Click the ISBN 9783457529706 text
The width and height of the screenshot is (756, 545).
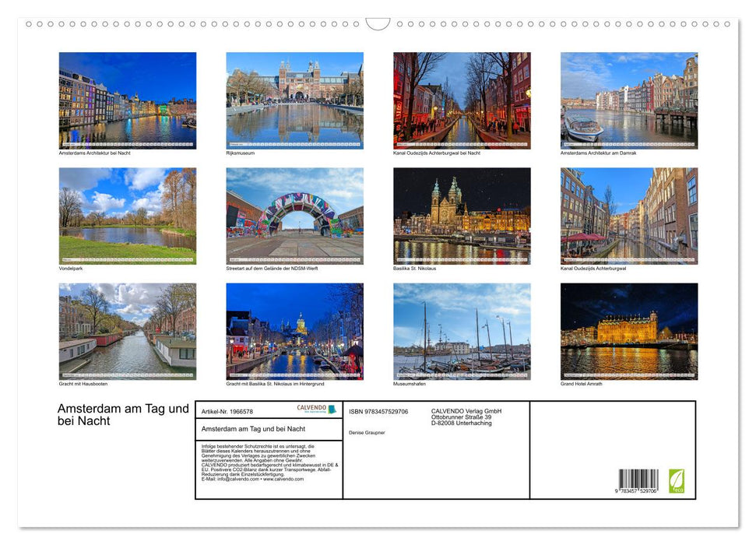pos(379,411)
